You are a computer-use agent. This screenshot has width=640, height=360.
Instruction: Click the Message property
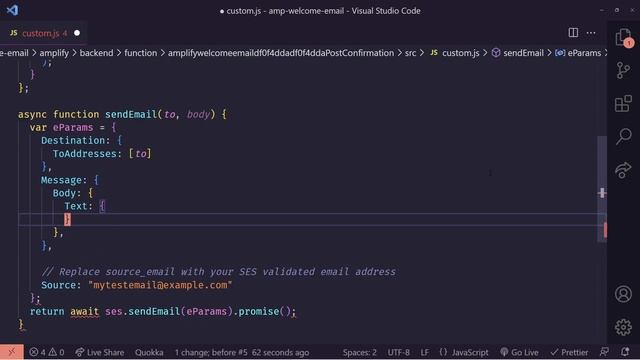pyautogui.click(x=61, y=180)
